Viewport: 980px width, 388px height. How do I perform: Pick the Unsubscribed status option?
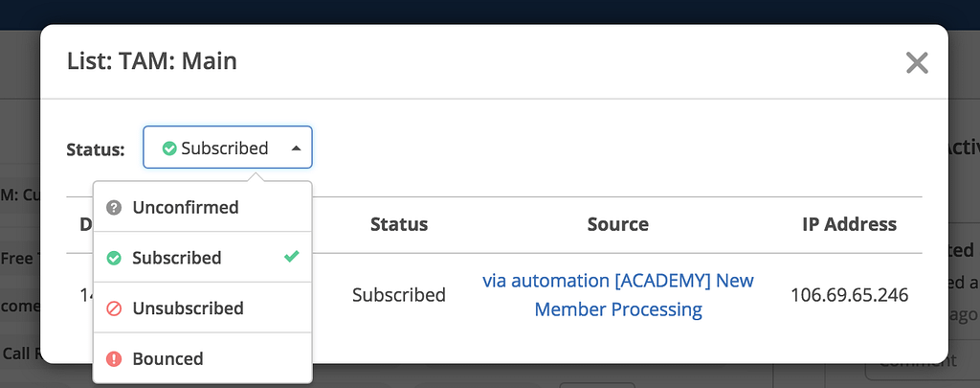point(203,308)
